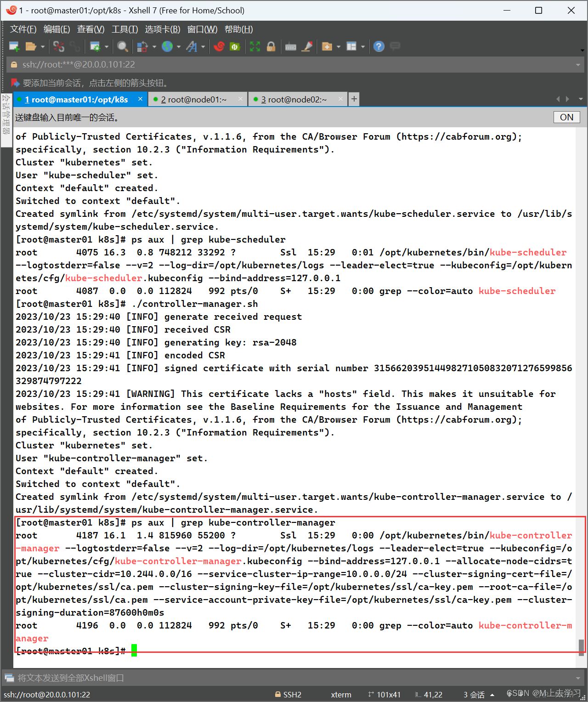Click the keyboard key mapping icon
Image resolution: width=588 pixels, height=702 pixels.
tap(291, 46)
